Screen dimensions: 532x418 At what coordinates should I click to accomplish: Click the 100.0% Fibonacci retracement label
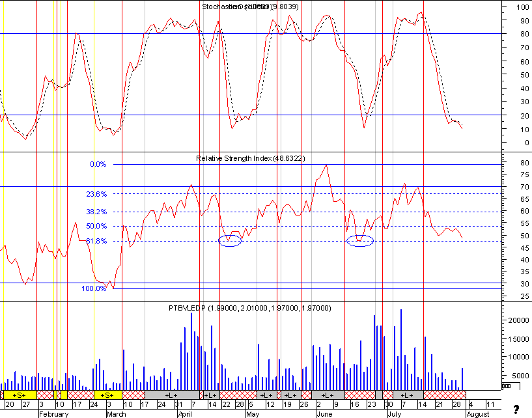tap(94, 288)
